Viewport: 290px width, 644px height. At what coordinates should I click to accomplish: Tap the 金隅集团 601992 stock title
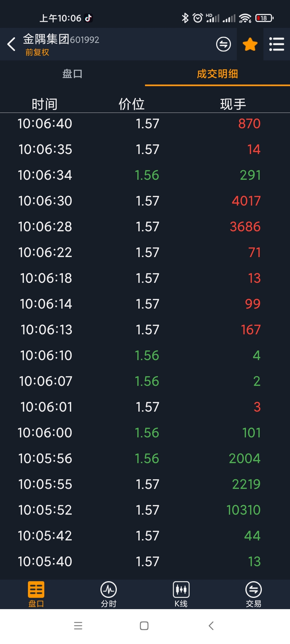[61, 39]
